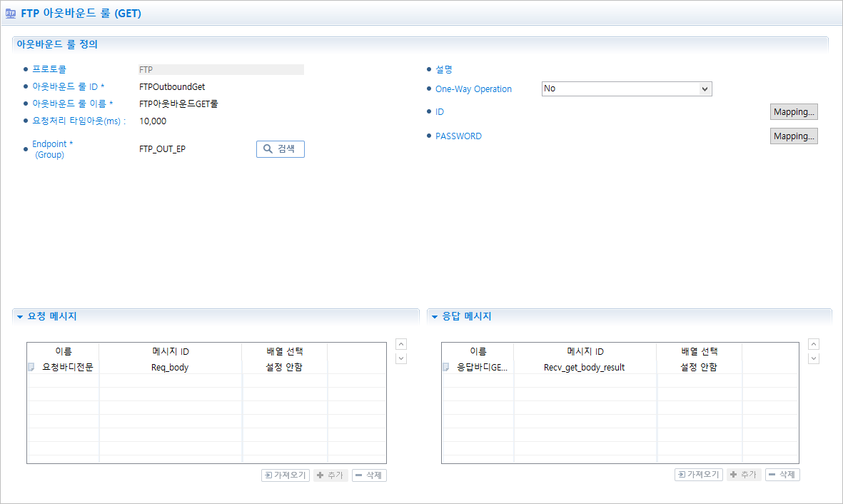Click the message icon beside 응답바디GE... row

[446, 367]
